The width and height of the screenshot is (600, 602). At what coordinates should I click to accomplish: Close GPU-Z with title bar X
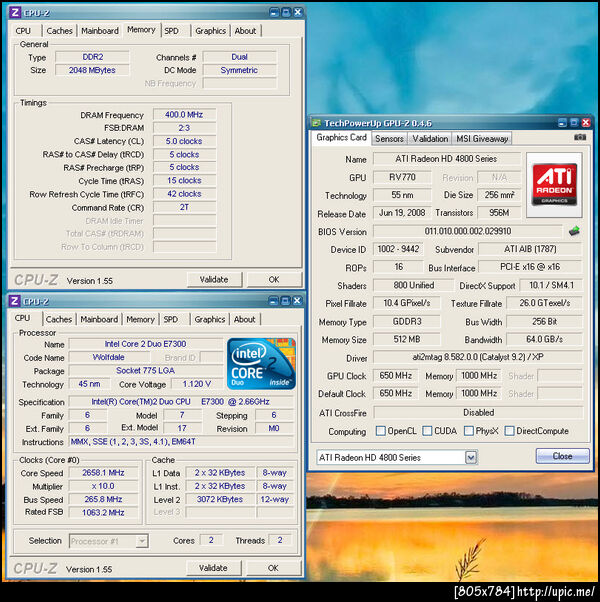(x=586, y=123)
